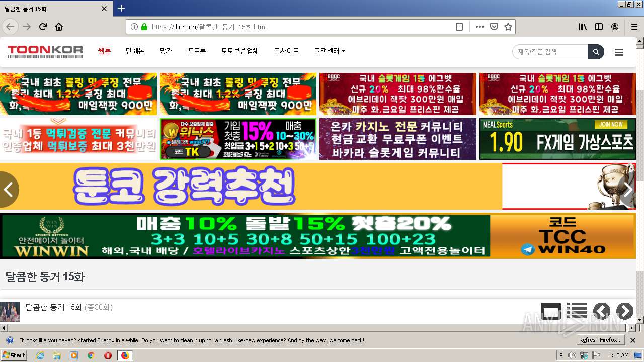644x362 pixels.
Task: Click the volume speaker tray icon
Action: click(x=572, y=355)
